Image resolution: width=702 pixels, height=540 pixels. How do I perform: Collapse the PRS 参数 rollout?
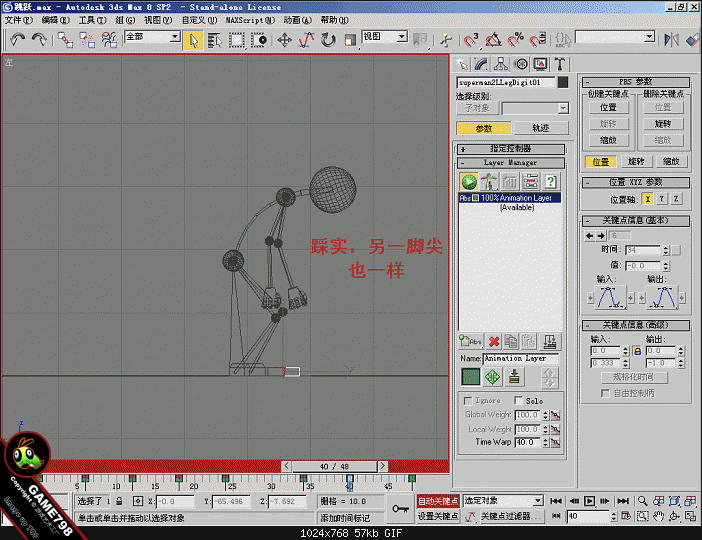[636, 82]
